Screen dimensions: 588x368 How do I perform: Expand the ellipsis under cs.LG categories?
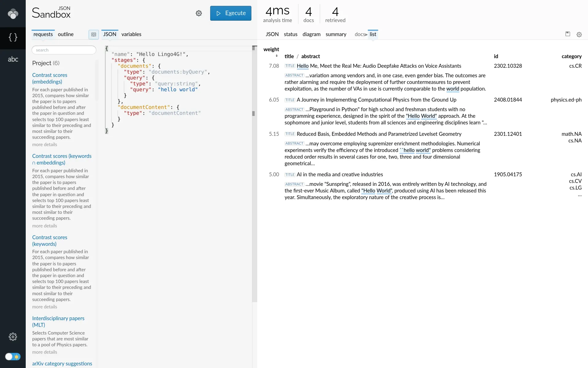point(579,195)
